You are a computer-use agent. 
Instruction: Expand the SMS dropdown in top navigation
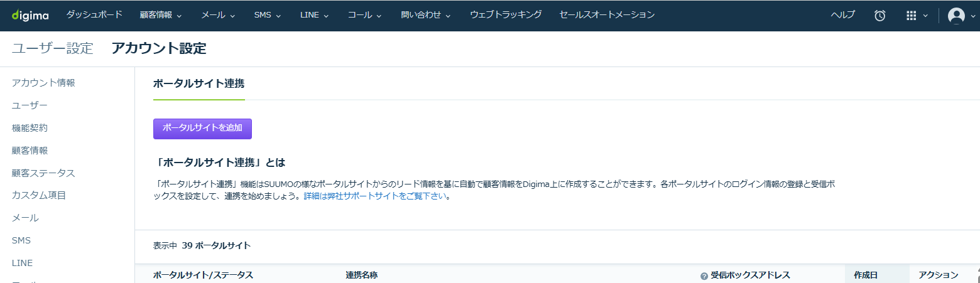click(x=268, y=14)
